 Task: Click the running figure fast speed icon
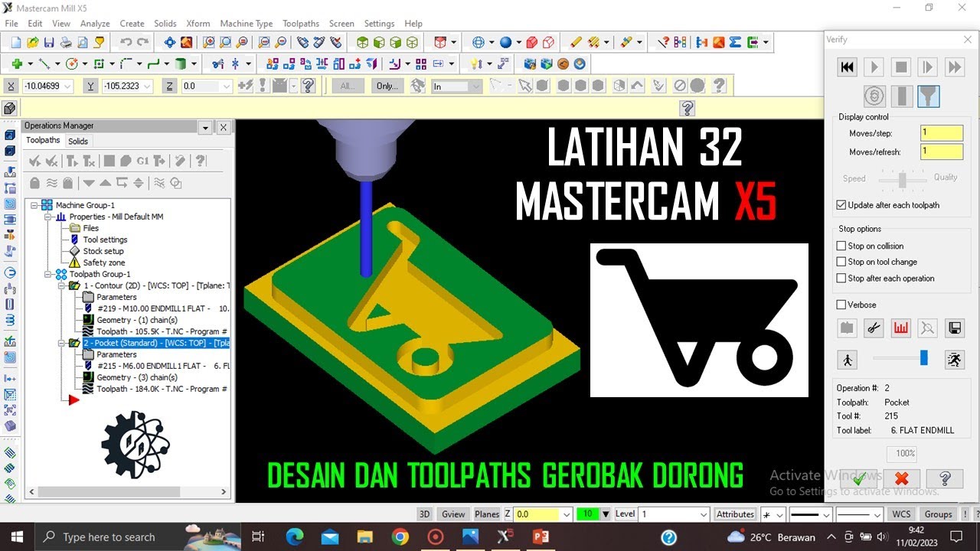coord(953,359)
